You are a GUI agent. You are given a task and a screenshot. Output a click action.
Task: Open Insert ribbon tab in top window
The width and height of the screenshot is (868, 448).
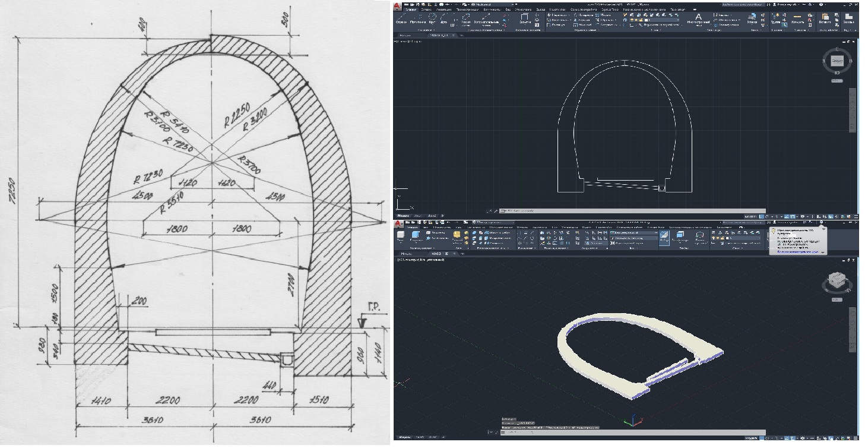pyautogui.click(x=426, y=10)
